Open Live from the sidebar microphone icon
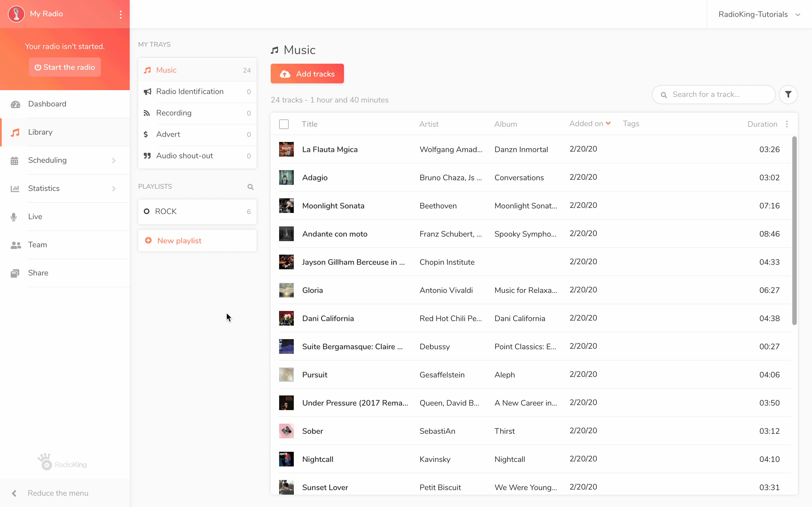This screenshot has height=507, width=812. 14,217
